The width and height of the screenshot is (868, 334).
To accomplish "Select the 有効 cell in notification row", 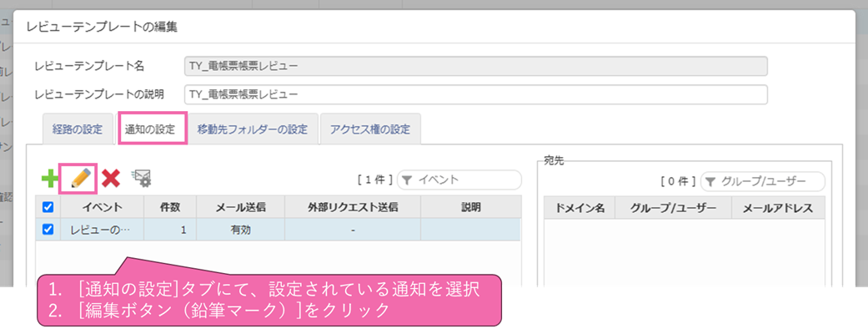I will 240,229.
